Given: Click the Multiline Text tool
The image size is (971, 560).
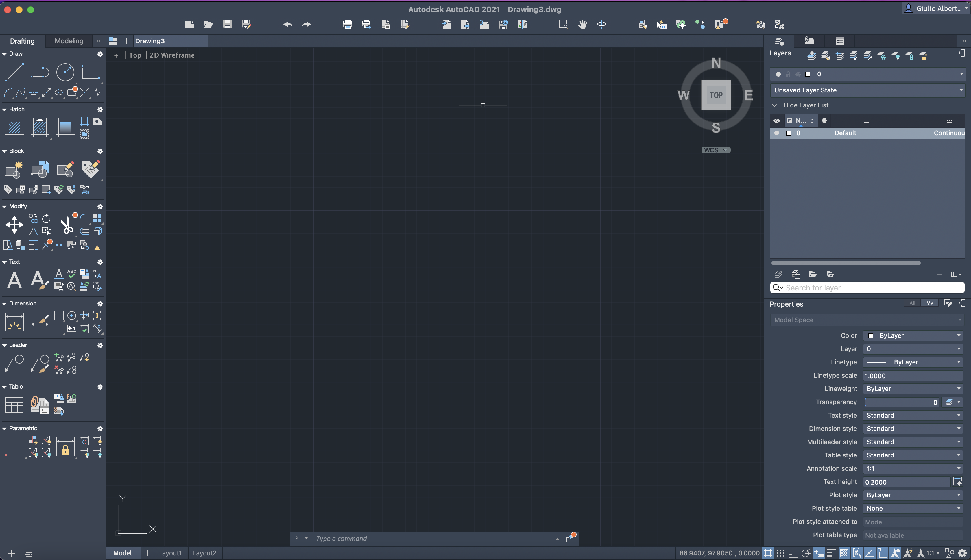Looking at the screenshot, I should point(14,280).
